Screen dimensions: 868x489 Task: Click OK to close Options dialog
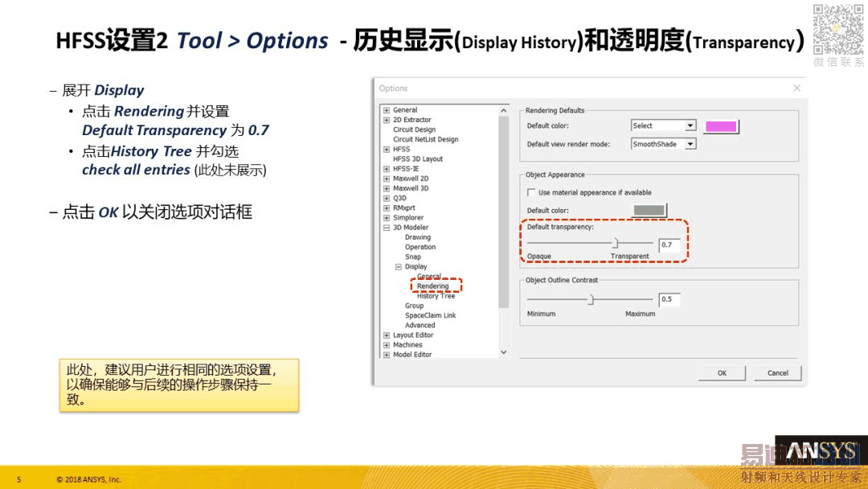coord(722,373)
